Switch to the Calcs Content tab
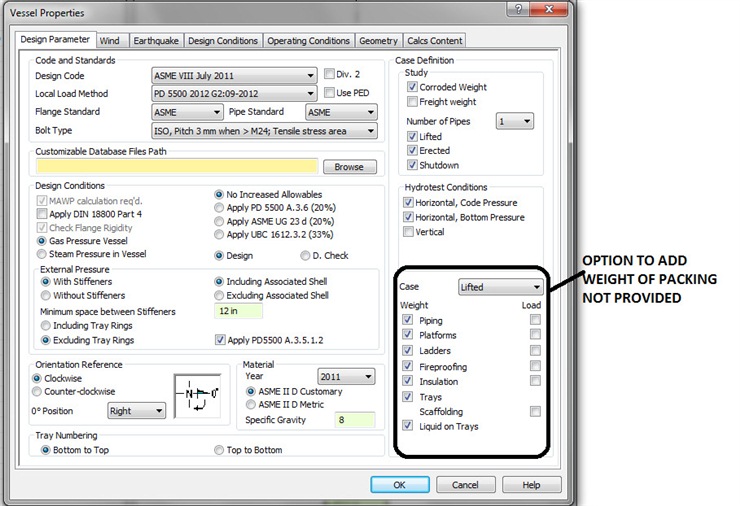Viewport: 740px width, 506px height. coord(435,41)
